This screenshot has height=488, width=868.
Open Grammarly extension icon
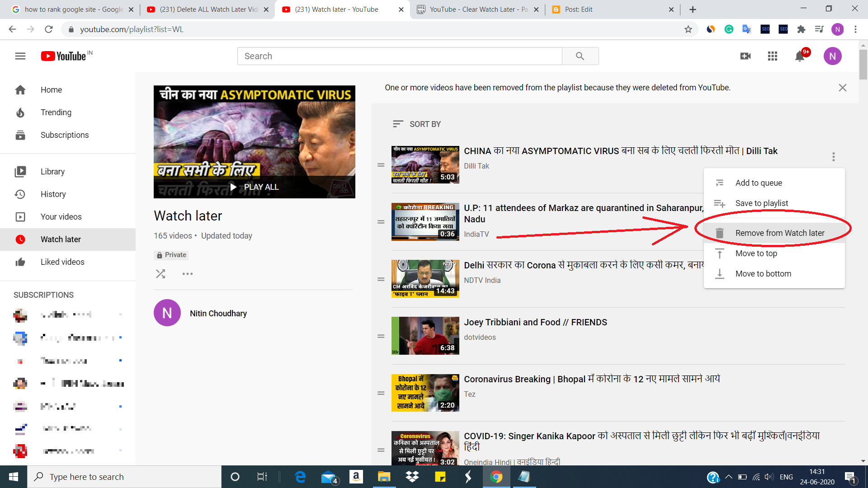coord(729,29)
